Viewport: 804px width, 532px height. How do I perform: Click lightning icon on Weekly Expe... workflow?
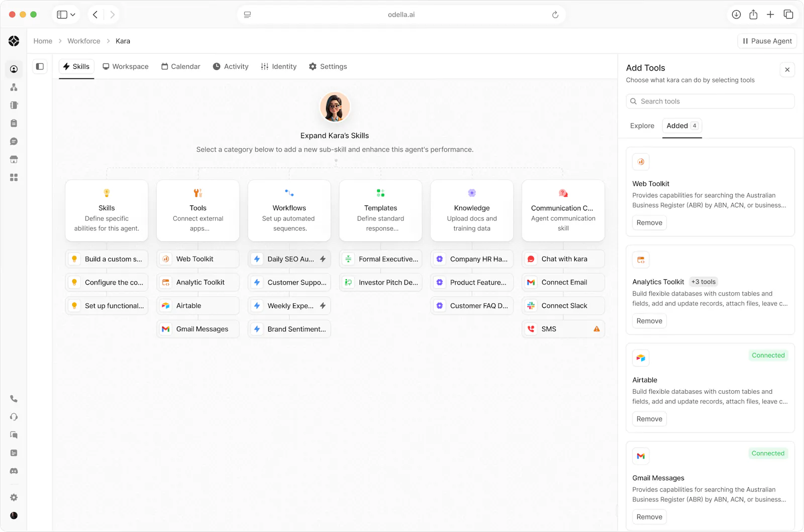(x=323, y=306)
